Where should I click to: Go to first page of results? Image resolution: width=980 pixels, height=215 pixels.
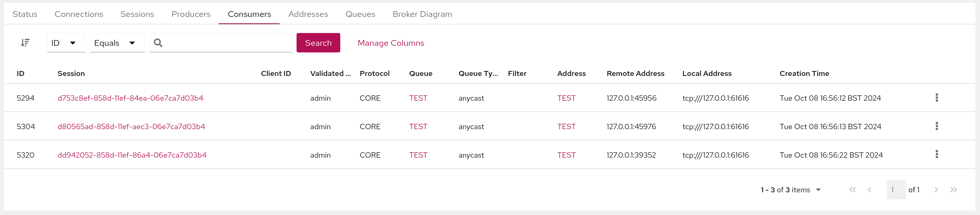(x=852, y=190)
